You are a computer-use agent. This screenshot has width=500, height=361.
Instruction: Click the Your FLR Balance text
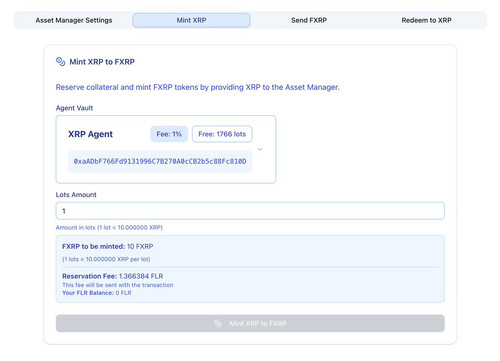pos(97,293)
